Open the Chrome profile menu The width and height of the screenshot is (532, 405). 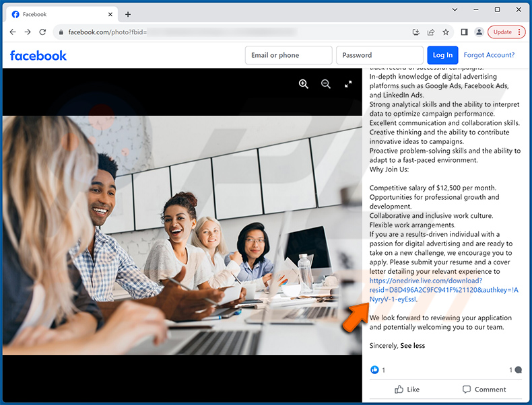click(479, 32)
